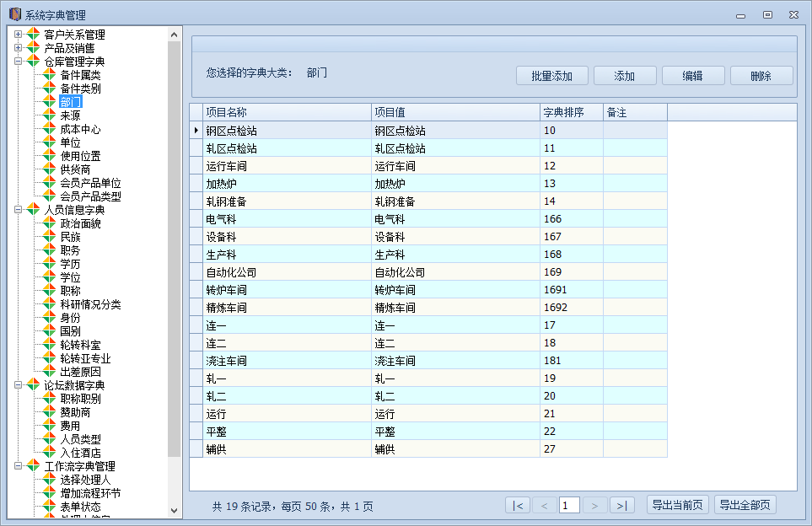Expand the 客户关系管理 tree node
The height and width of the screenshot is (526, 812).
pos(18,35)
